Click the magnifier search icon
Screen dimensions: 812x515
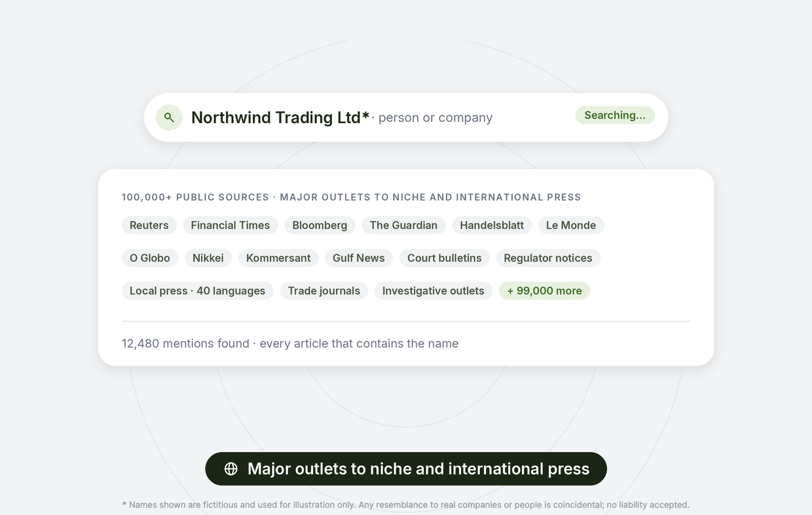(169, 117)
